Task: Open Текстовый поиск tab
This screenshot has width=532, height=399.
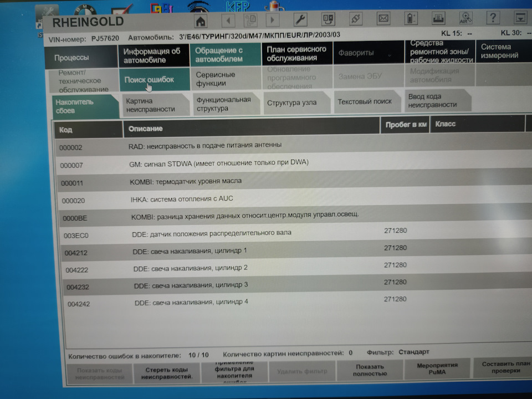Action: [366, 101]
